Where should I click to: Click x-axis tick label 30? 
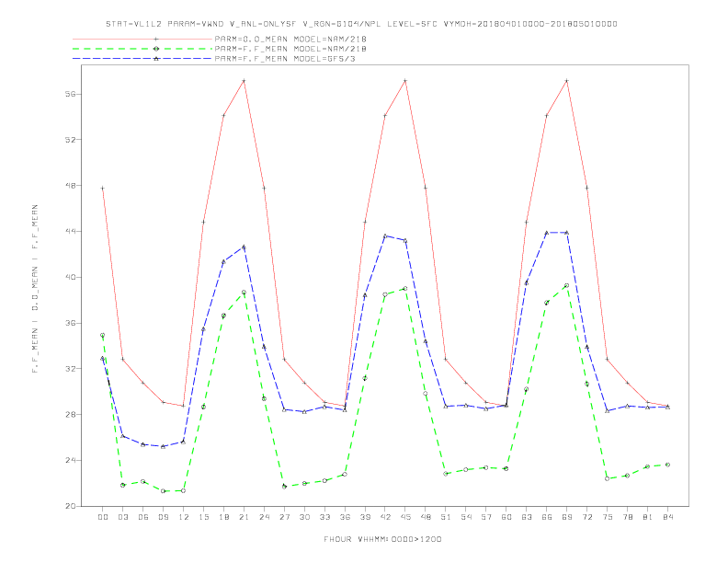(x=304, y=517)
